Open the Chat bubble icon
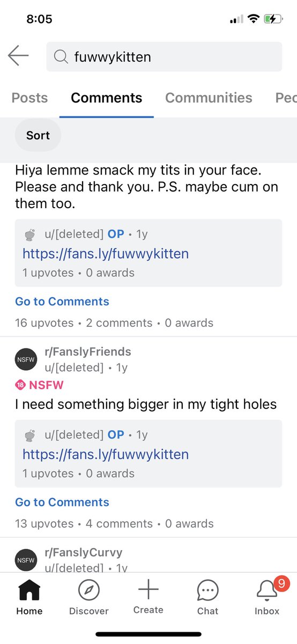Image resolution: width=297 pixels, height=644 pixels. click(x=207, y=590)
